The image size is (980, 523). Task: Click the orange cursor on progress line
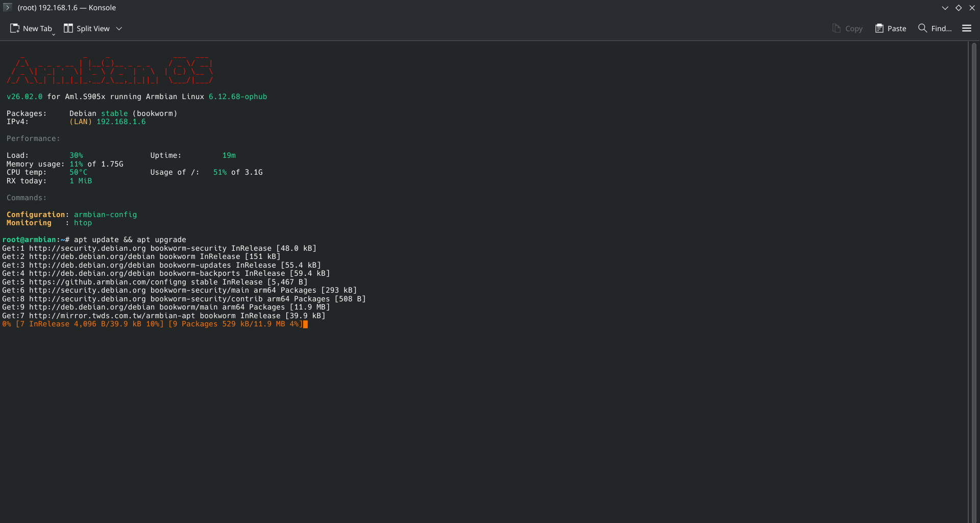click(x=305, y=324)
